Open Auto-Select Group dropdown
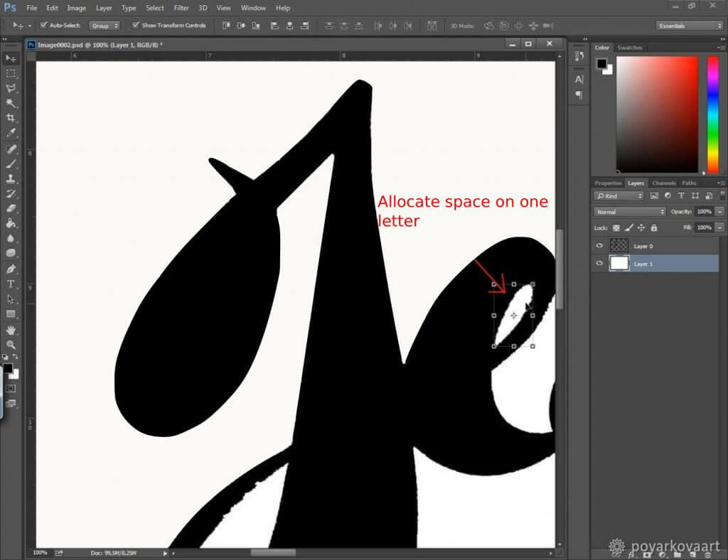 pos(105,26)
